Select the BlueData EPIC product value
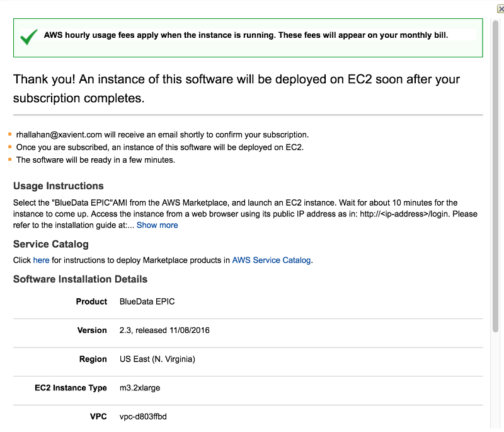This screenshot has width=504, height=432. coord(147,301)
